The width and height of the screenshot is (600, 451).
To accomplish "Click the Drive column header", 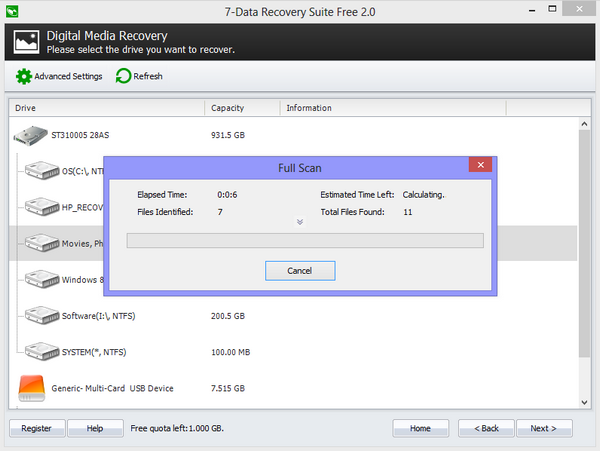I will tap(107, 108).
